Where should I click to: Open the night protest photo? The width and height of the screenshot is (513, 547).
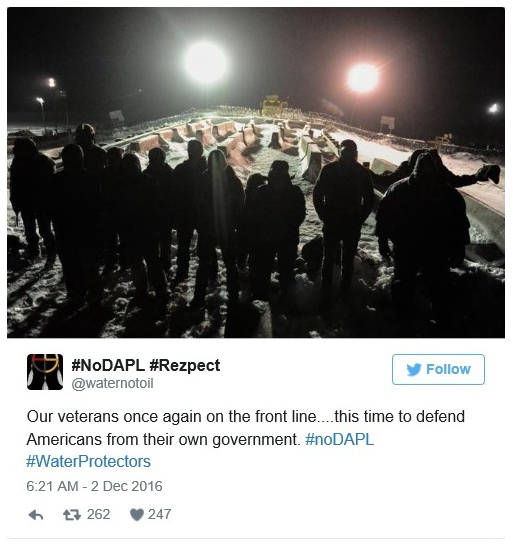coord(256,173)
